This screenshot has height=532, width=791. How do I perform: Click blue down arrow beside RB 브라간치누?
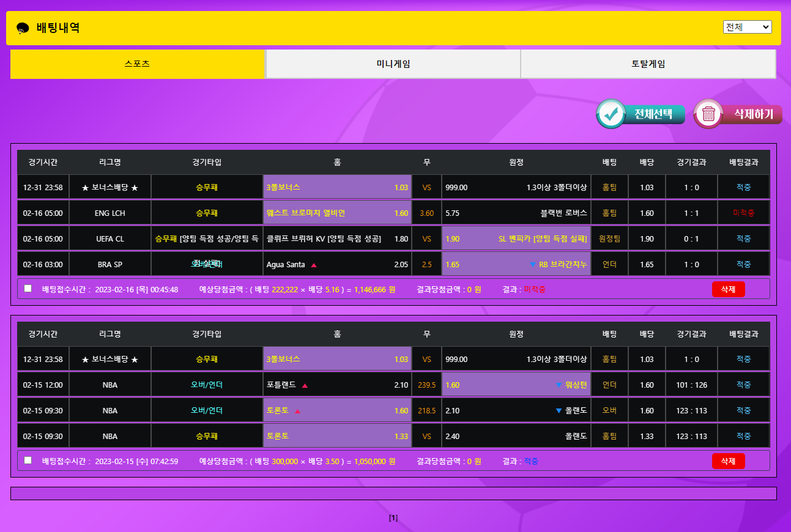coord(533,265)
